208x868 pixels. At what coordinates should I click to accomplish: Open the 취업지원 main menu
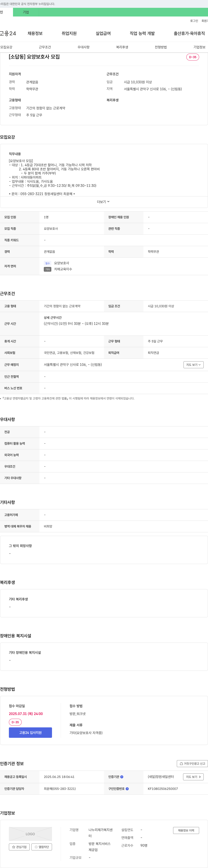click(69, 33)
